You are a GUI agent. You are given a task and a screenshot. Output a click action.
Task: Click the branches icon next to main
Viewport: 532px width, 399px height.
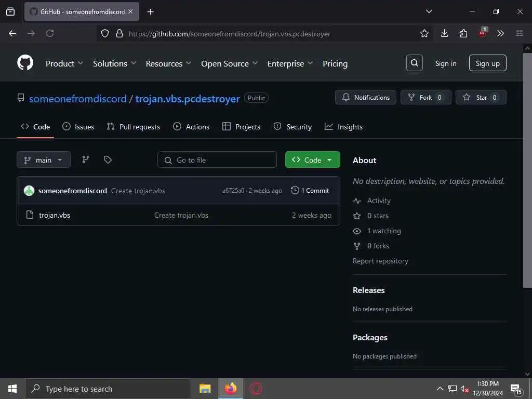point(86,159)
